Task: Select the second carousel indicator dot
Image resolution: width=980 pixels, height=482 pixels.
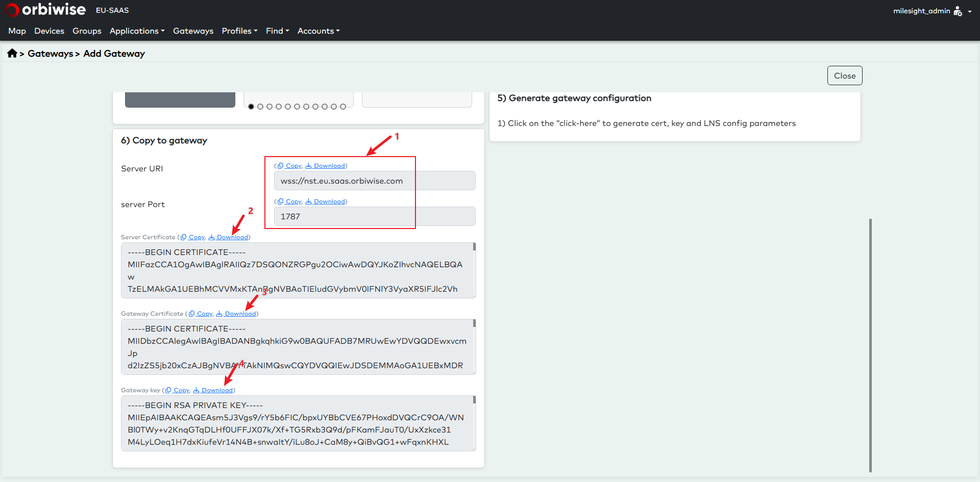Action: pos(260,107)
